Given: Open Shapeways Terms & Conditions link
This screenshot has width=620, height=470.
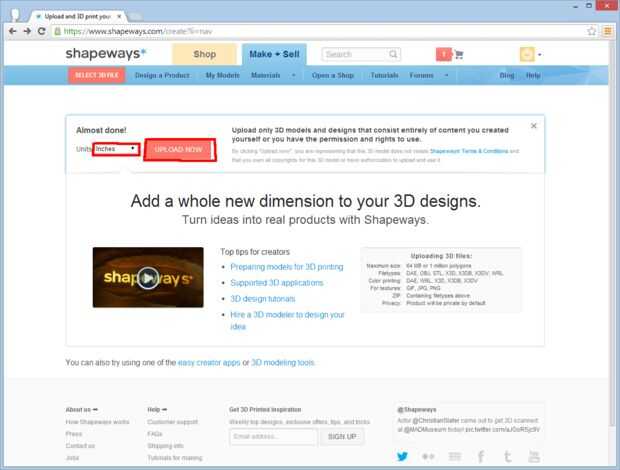Looking at the screenshot, I should click(469, 151).
